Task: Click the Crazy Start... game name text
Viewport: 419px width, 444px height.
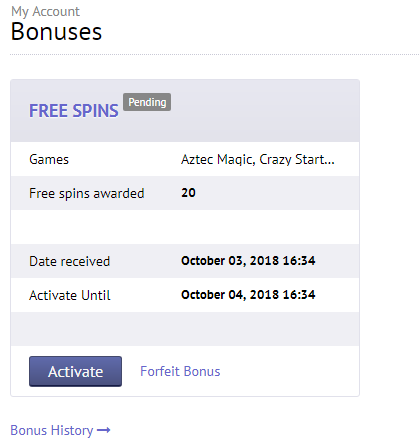Action: click(x=297, y=160)
